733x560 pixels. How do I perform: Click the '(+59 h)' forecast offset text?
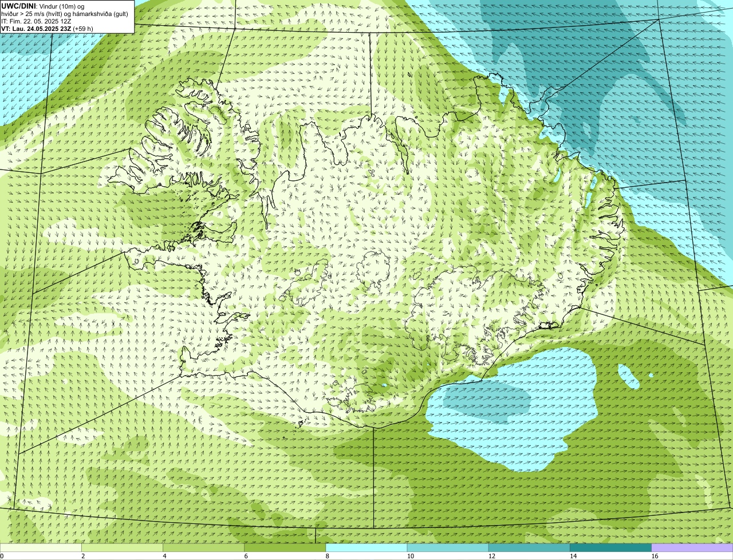click(x=83, y=29)
